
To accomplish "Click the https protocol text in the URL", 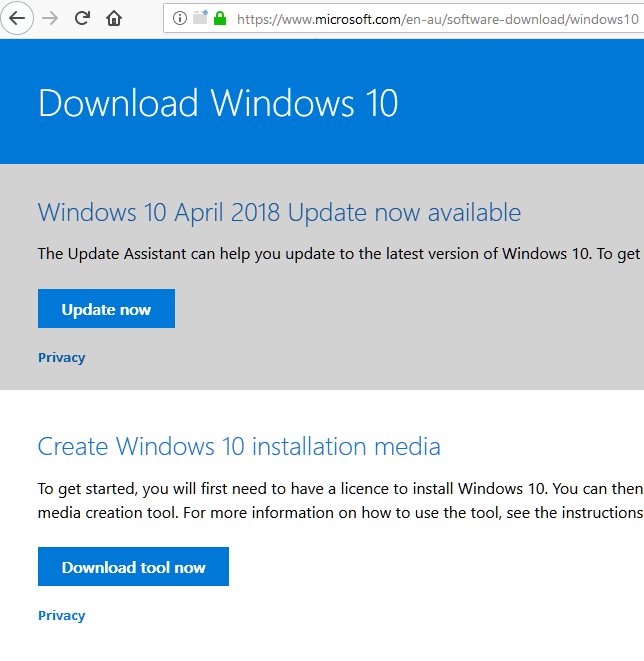I will (252, 19).
